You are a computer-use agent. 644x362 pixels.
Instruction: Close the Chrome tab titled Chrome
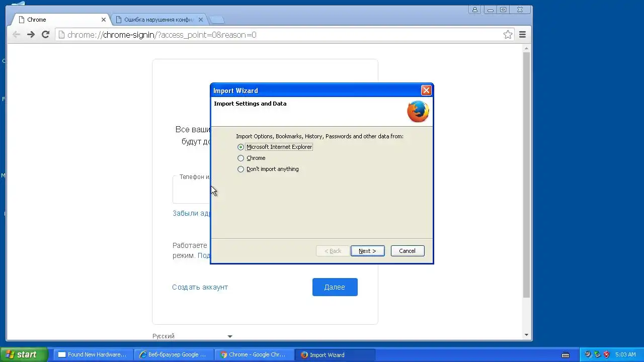pyautogui.click(x=104, y=20)
